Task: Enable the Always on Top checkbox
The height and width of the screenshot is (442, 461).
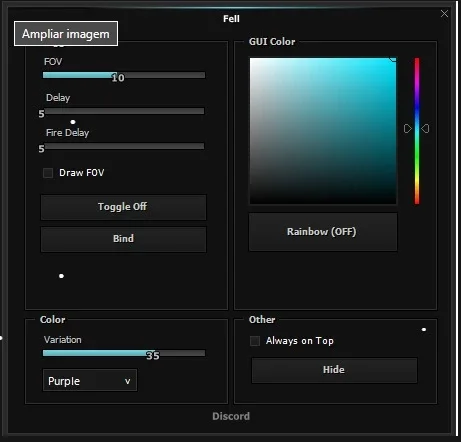Action: click(255, 341)
